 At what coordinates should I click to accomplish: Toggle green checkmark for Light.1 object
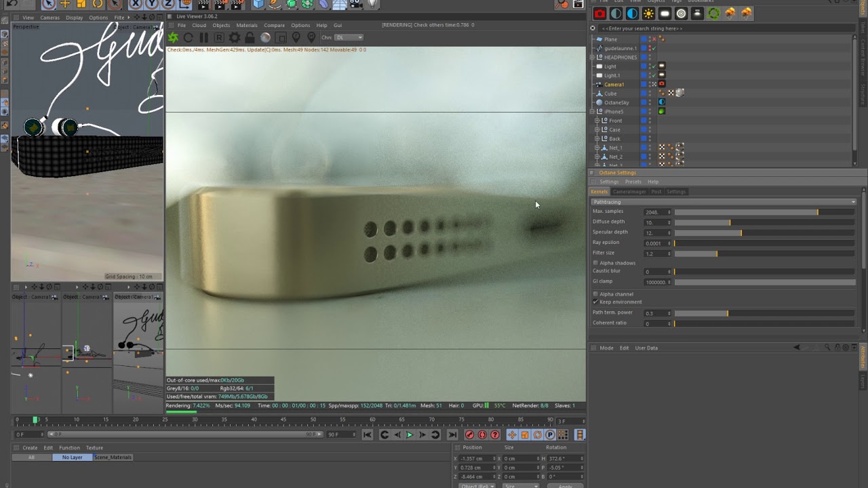tap(654, 75)
